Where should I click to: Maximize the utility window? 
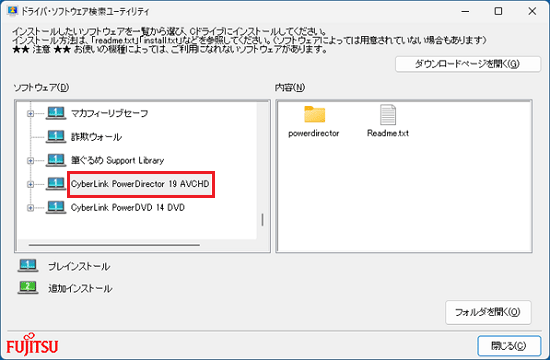coord(498,11)
